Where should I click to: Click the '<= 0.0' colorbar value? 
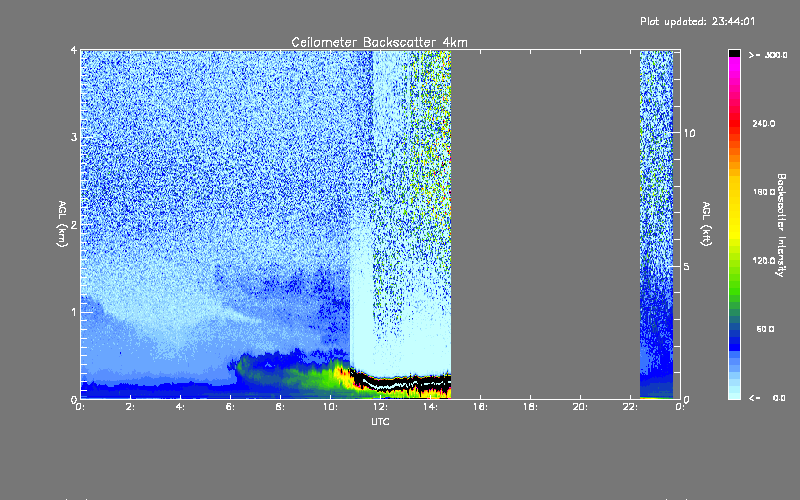pyautogui.click(x=767, y=398)
